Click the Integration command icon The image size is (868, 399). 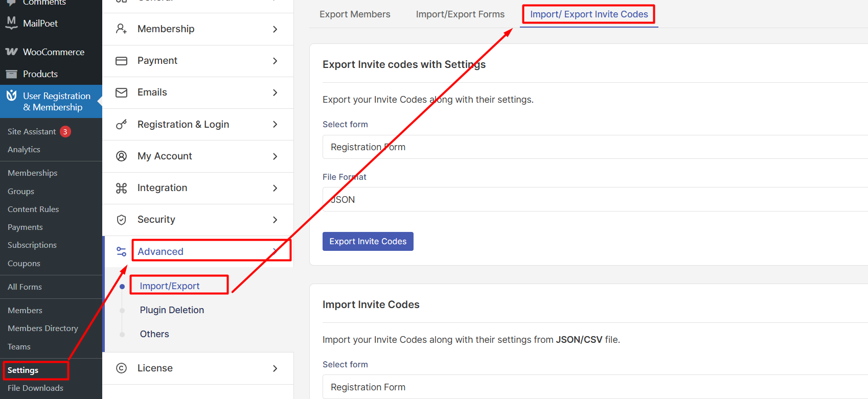click(x=121, y=188)
